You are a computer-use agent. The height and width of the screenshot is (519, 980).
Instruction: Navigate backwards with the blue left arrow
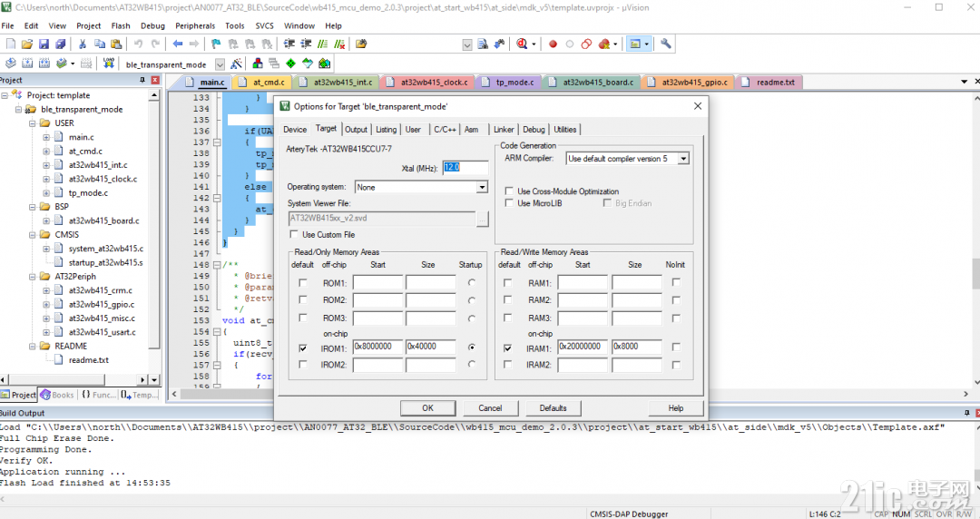click(178, 44)
